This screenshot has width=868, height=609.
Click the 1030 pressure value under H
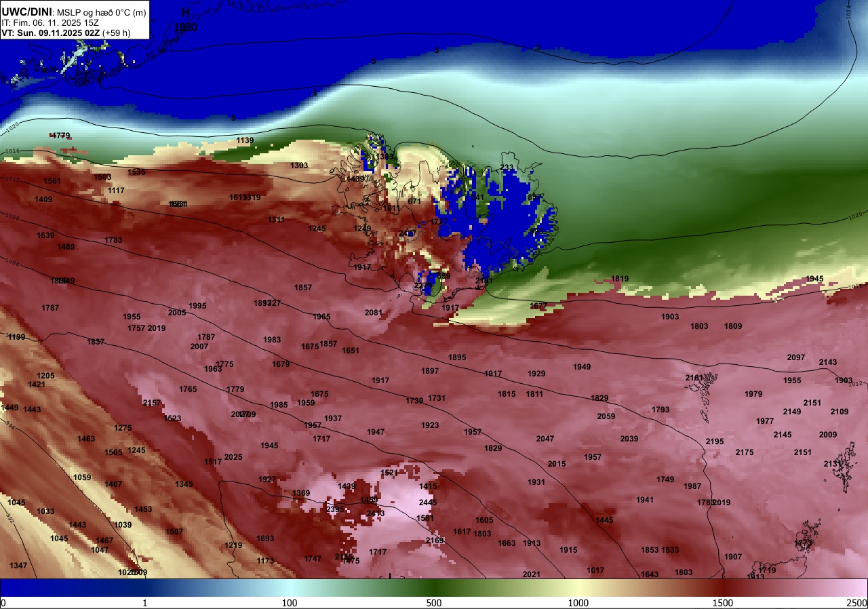185,28
